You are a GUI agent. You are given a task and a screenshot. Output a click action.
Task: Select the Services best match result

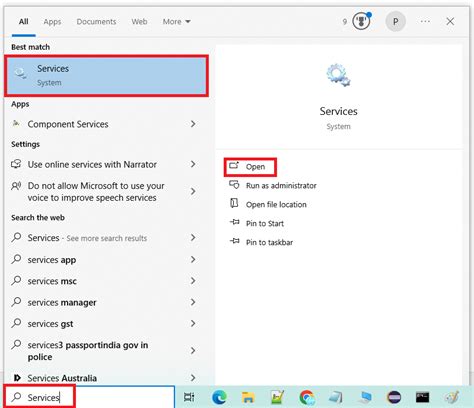tap(107, 76)
